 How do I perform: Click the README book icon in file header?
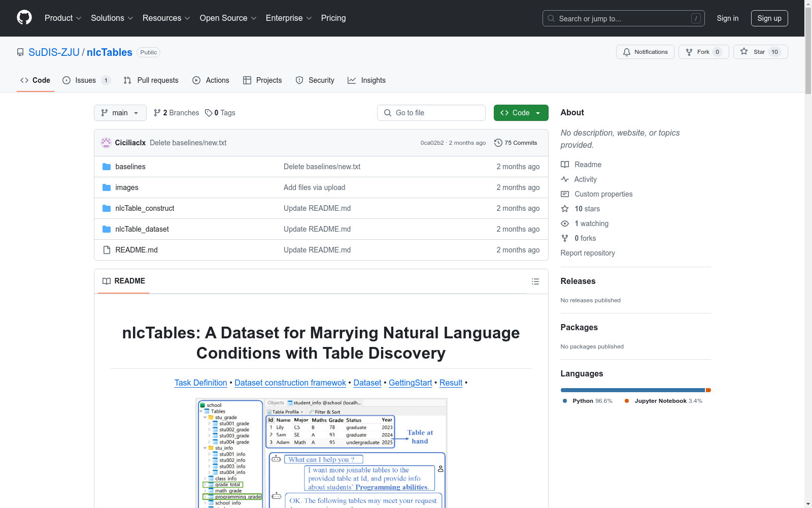[107, 281]
